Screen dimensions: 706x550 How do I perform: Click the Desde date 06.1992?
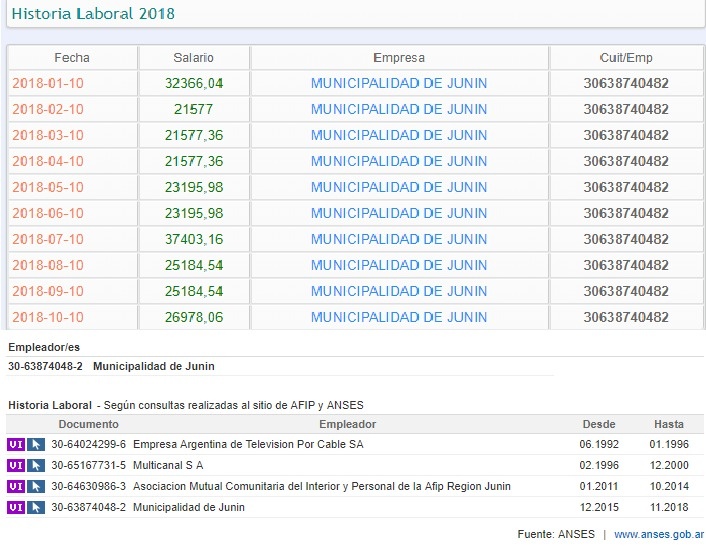(x=599, y=445)
